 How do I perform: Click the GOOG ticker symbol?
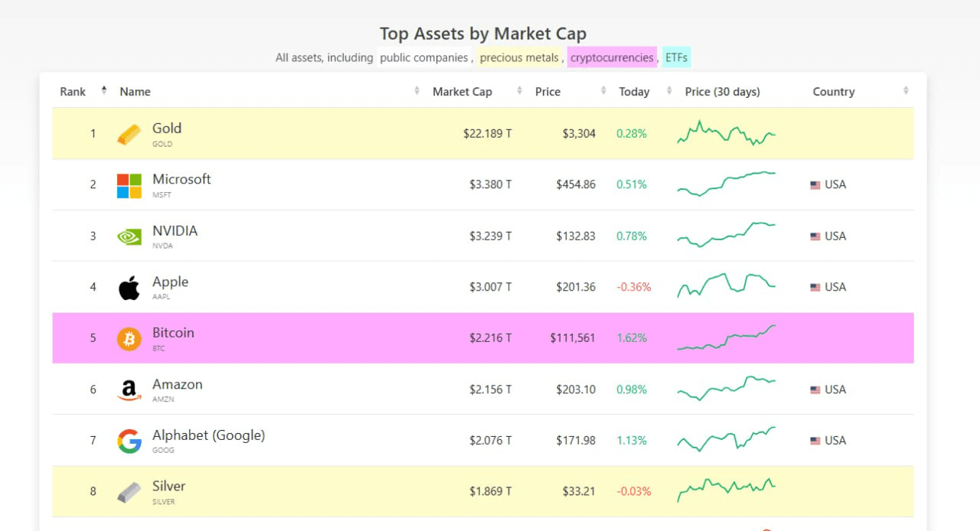(x=163, y=451)
